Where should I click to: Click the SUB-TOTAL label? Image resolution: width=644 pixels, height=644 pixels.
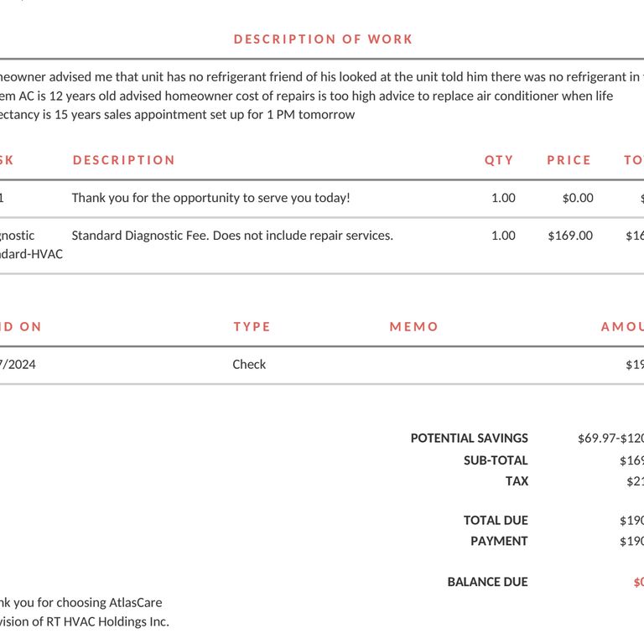tap(496, 460)
